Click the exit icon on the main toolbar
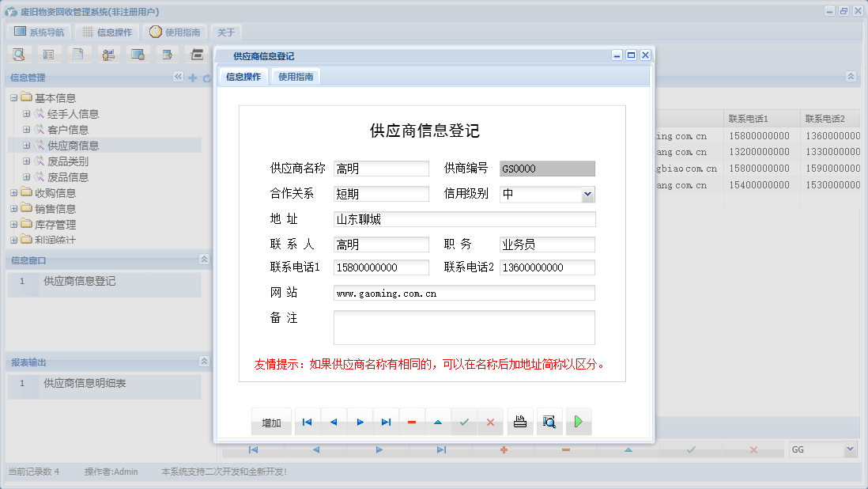 coord(197,54)
